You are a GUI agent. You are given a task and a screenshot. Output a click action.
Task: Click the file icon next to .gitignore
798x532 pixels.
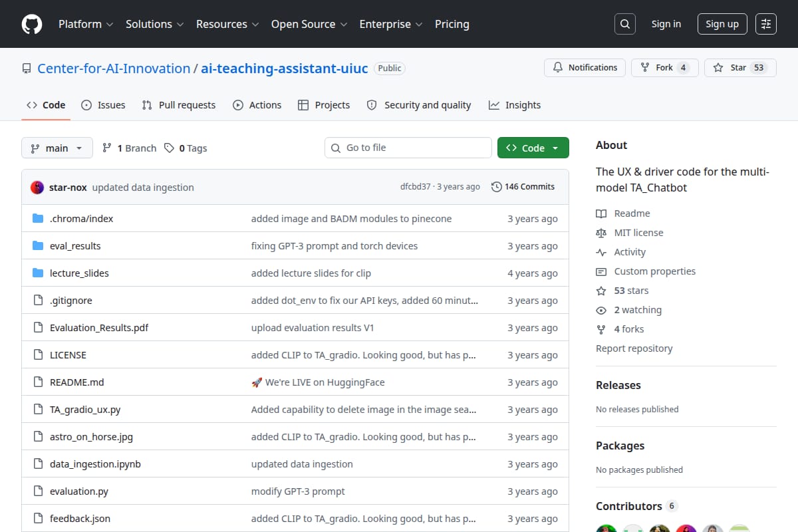(x=38, y=301)
